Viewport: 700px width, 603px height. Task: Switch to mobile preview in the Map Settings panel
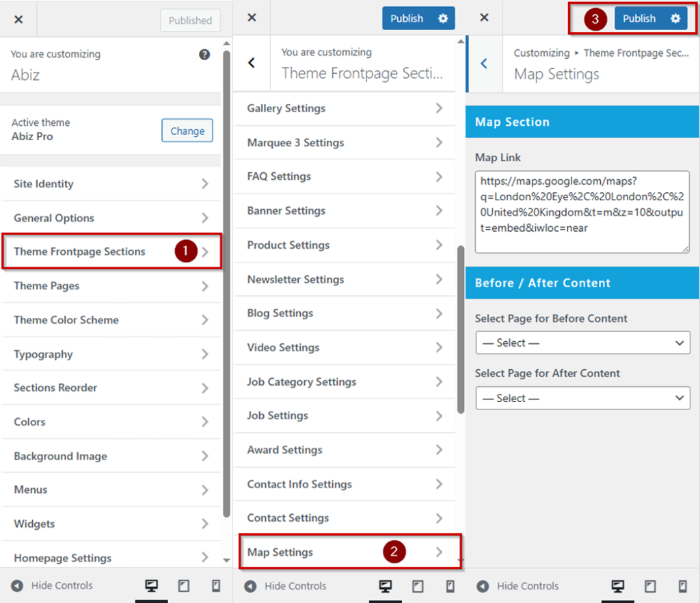coord(682,586)
